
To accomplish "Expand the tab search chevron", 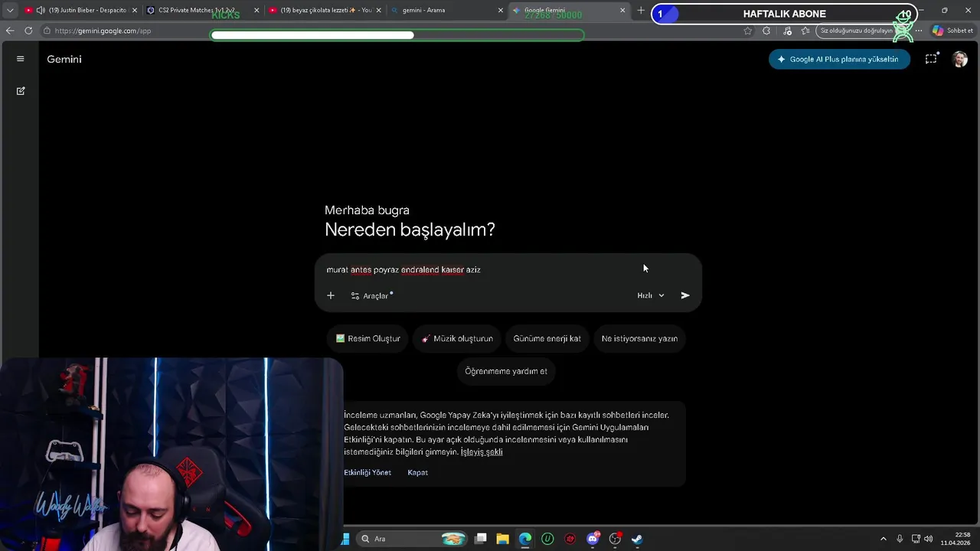I will tap(10, 11).
